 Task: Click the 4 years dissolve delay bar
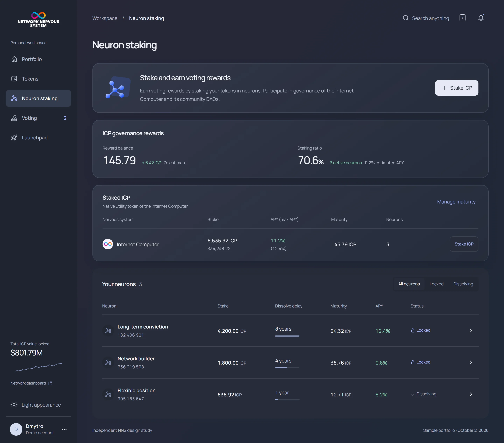[x=287, y=368]
